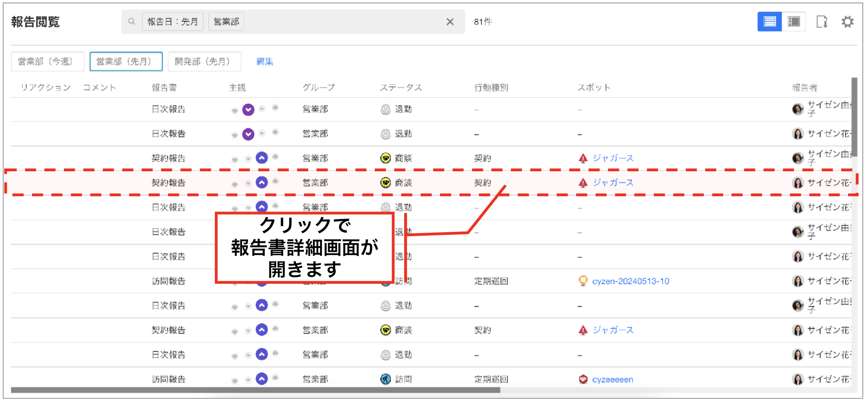
Task: Click the 81件 result count text
Action: 483,22
